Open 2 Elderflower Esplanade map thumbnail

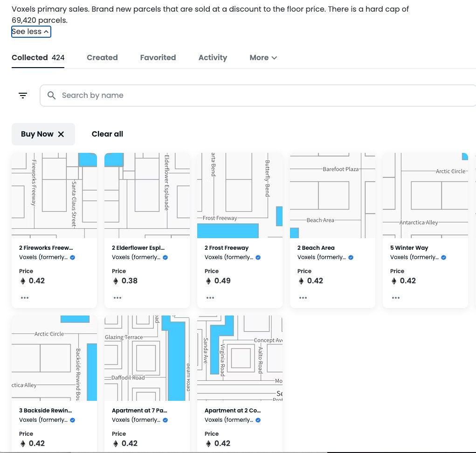click(147, 195)
